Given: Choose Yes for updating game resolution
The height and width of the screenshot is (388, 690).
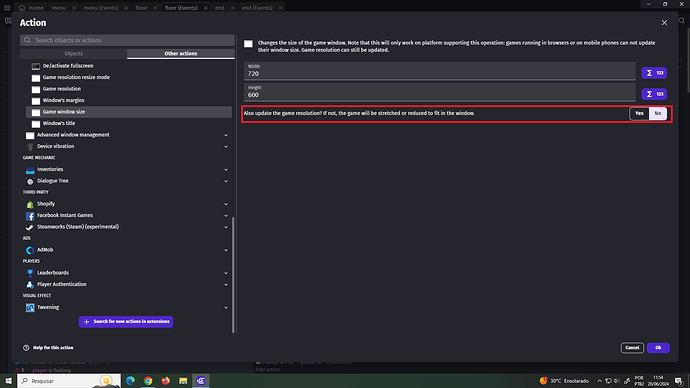Looking at the screenshot, I should (639, 113).
